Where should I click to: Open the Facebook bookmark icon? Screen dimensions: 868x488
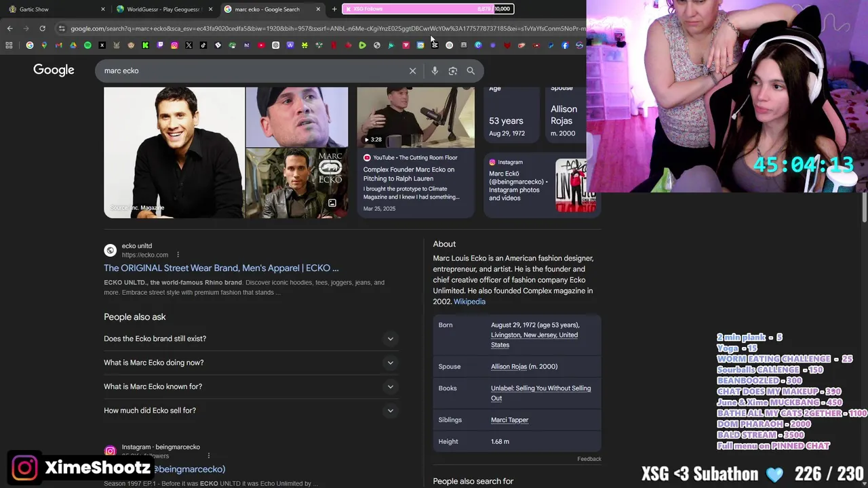click(565, 45)
